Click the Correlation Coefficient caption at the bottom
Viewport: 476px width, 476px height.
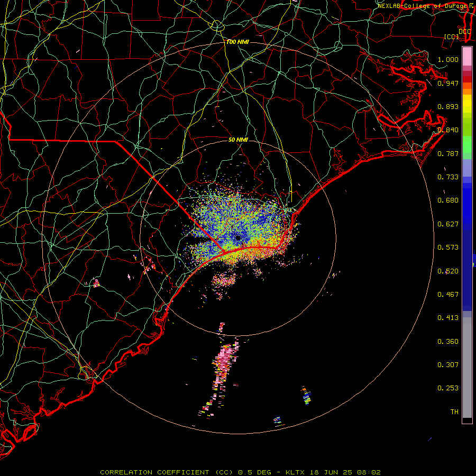pyautogui.click(x=240, y=472)
